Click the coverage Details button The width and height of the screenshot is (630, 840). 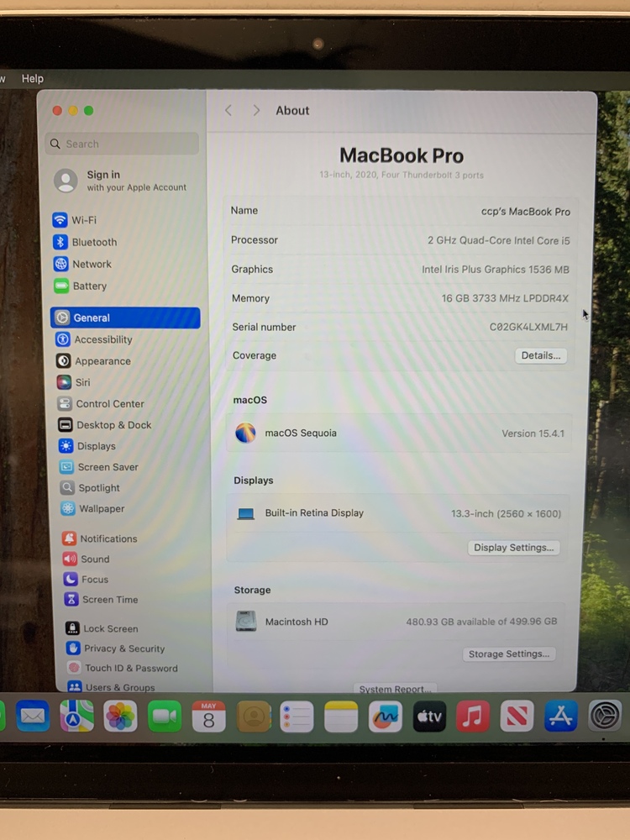[540, 355]
